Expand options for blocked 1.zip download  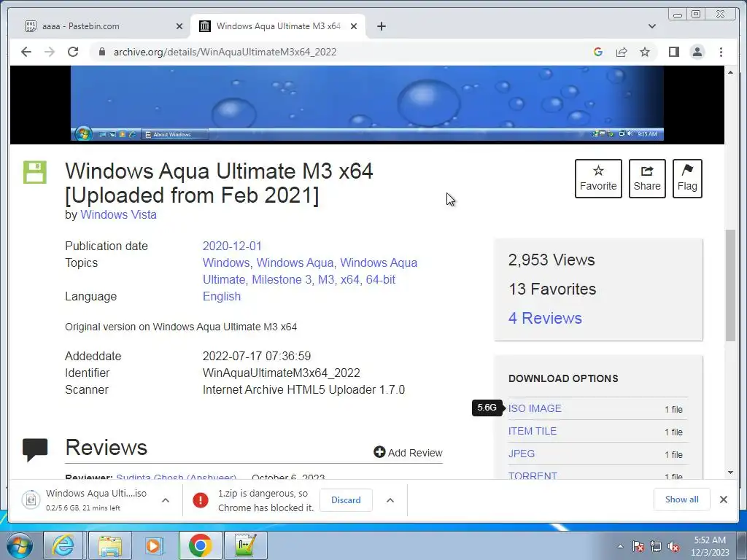(x=390, y=500)
